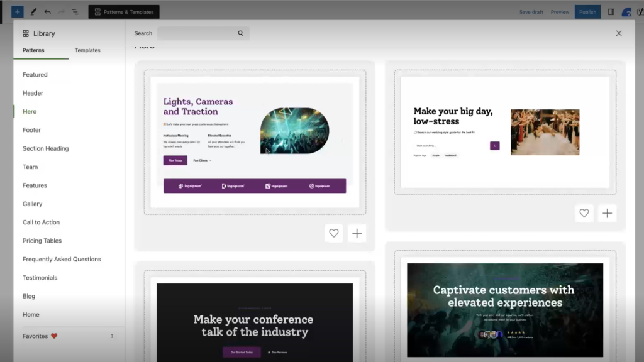Click the undo arrow icon
644x362 pixels.
point(48,12)
